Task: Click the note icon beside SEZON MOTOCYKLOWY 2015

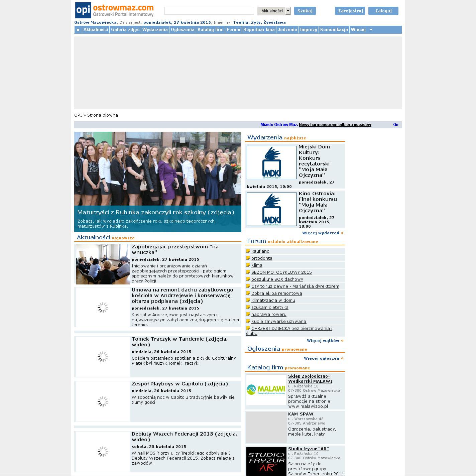Action: [x=248, y=272]
